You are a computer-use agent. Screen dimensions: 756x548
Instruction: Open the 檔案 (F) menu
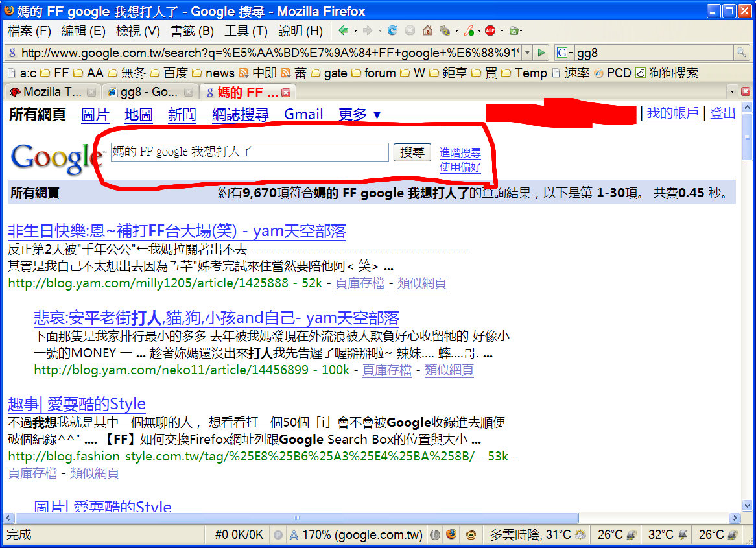(29, 31)
